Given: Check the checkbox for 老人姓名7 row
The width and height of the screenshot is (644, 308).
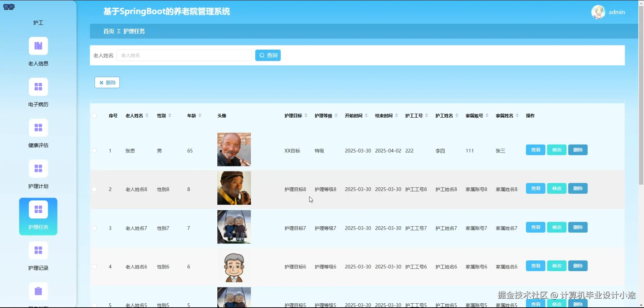Looking at the screenshot, I should [x=94, y=228].
